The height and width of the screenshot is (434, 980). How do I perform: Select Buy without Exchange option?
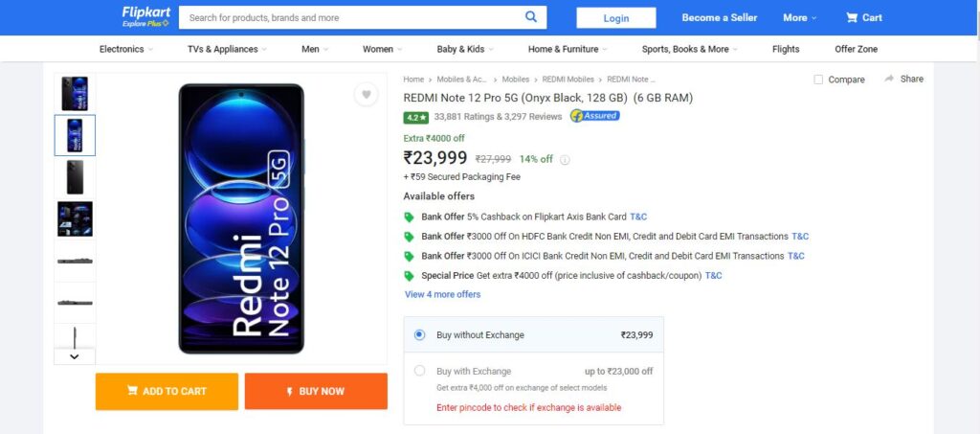[534, 334]
